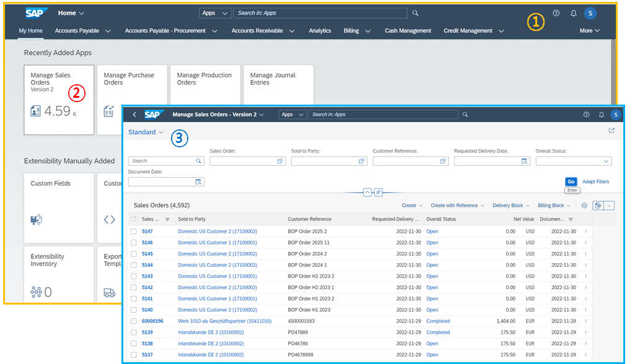Select checkbox for sales order 5137
This screenshot has width=627, height=364.
coord(134,355)
